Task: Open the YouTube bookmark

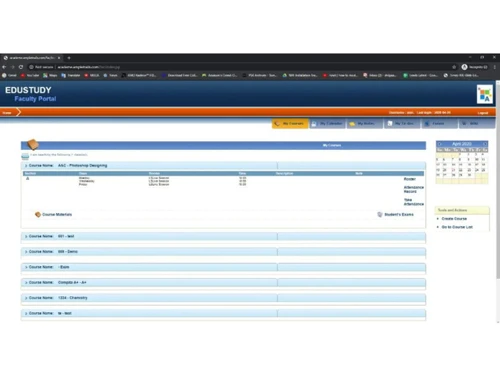Action: click(x=30, y=75)
